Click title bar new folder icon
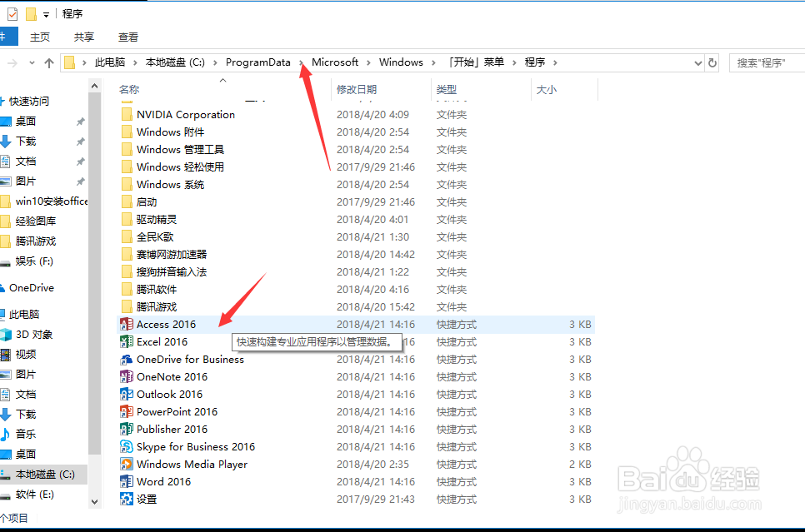Image resolution: width=805 pixels, height=532 pixels. pos(32,14)
